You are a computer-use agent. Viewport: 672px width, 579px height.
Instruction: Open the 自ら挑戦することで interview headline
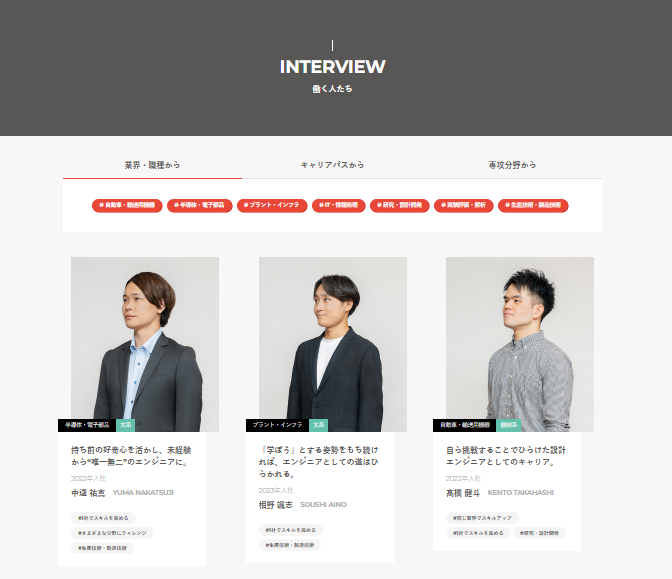[506, 456]
